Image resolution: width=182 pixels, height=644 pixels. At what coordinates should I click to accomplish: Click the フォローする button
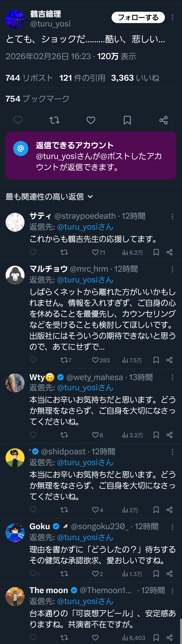(138, 18)
